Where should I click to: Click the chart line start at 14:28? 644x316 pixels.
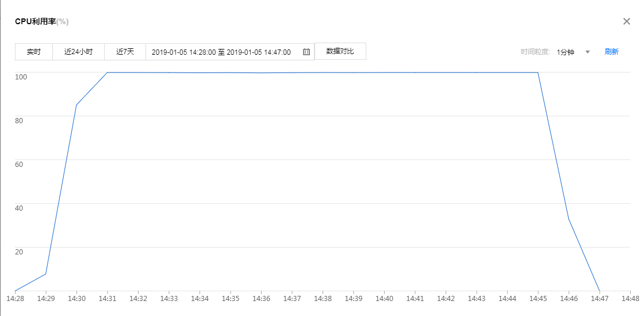pos(15,291)
